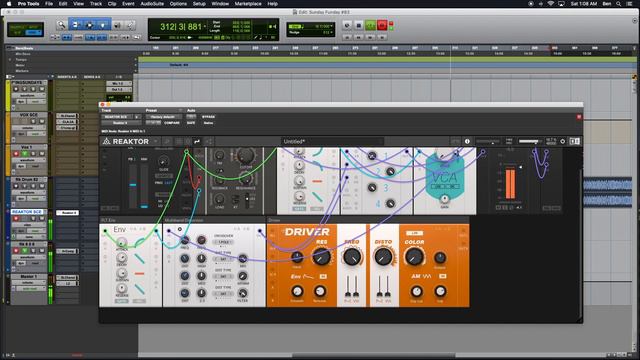This screenshot has width=640, height=360.
Task: Click the Reaktor logo in the plugin header
Action: tap(126, 141)
